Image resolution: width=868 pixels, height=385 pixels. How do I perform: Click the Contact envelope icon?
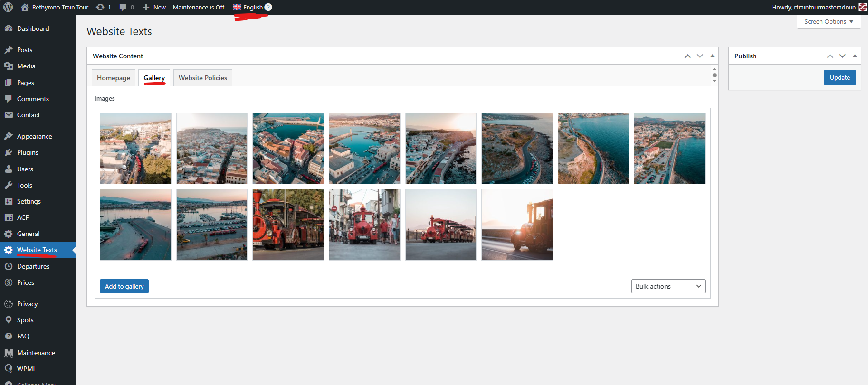coord(9,115)
